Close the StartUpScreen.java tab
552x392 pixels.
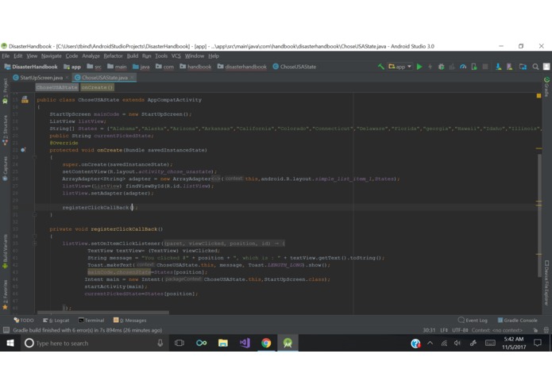pos(67,78)
